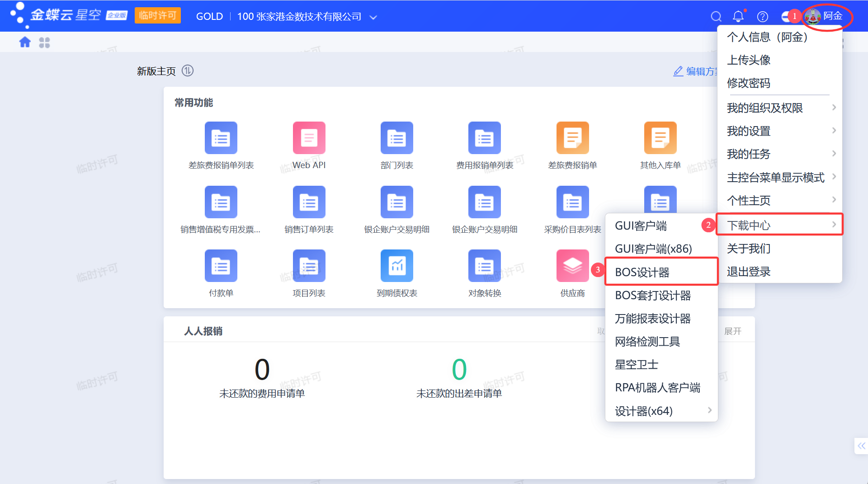Choose 星空卫士 download option
The height and width of the screenshot is (484, 868).
[x=661, y=365]
